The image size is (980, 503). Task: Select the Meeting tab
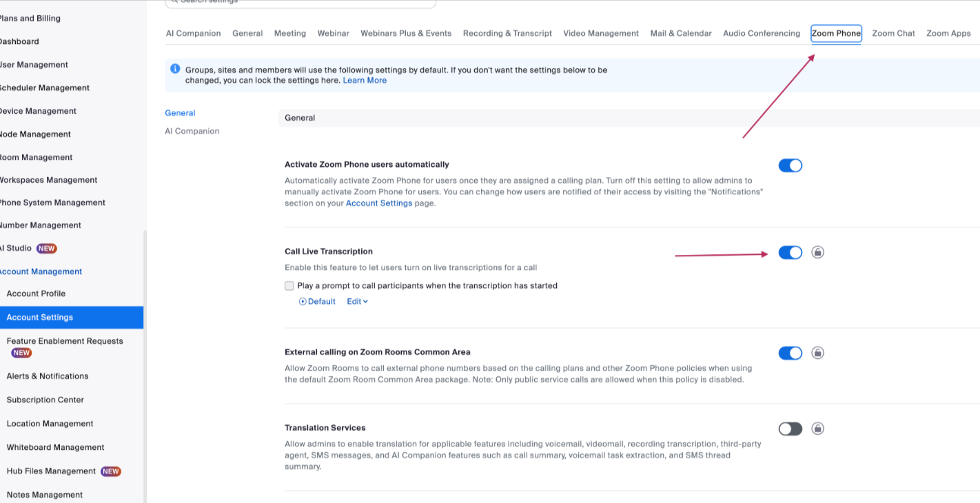tap(290, 33)
